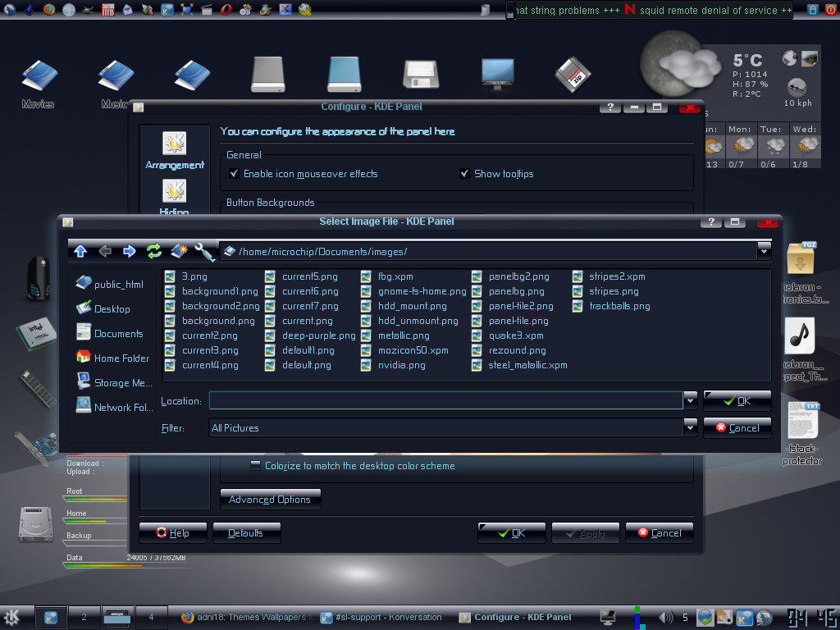Open public_html in the places sidebar
This screenshot has width=840, height=630.
[110, 283]
